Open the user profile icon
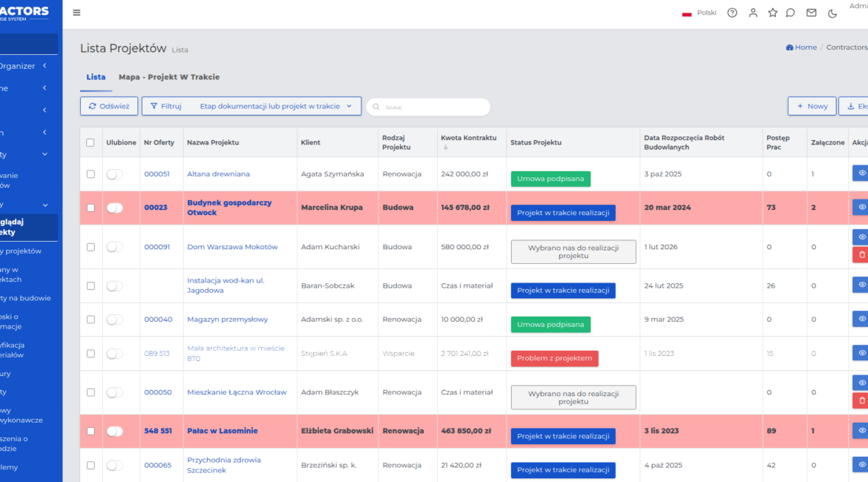Image resolution: width=868 pixels, height=482 pixels. (x=753, y=13)
